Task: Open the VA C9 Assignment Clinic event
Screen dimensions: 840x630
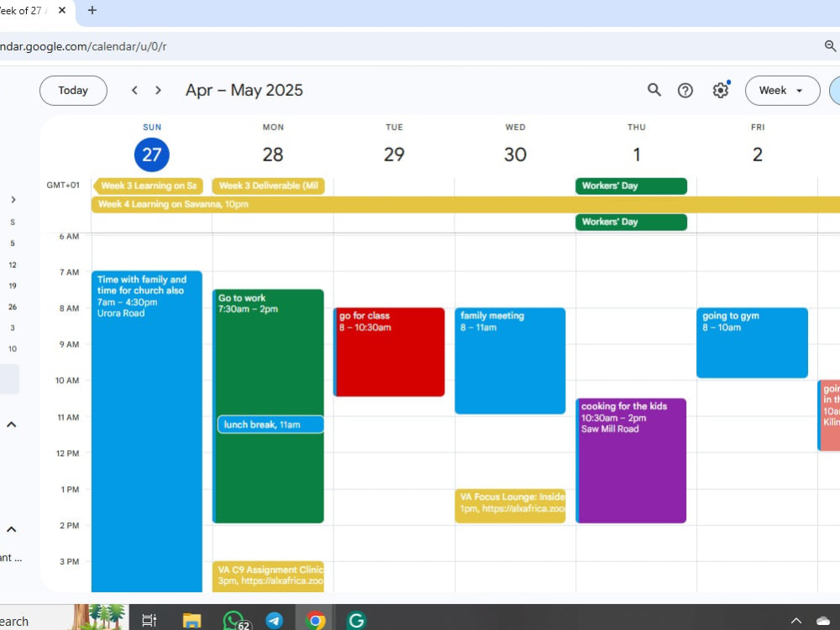Action: [269, 576]
